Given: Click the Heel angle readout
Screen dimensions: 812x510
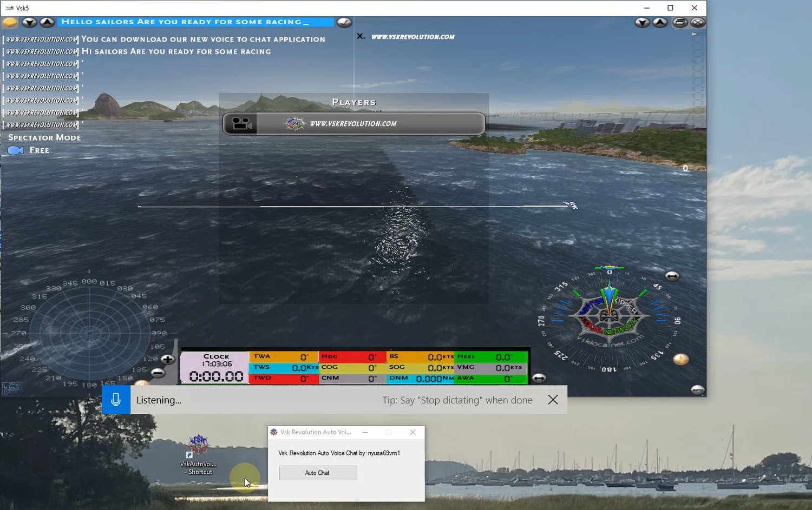Looking at the screenshot, I should coord(491,357).
